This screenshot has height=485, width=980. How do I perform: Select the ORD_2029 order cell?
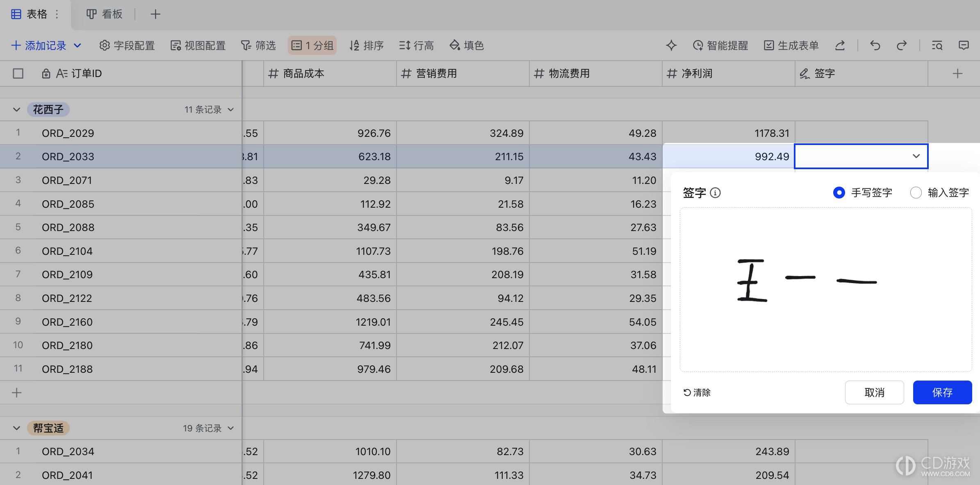139,133
